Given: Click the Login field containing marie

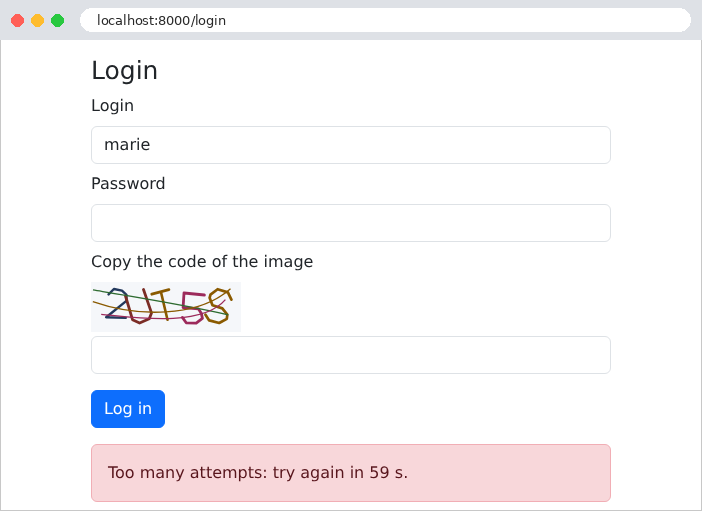Looking at the screenshot, I should [351, 145].
